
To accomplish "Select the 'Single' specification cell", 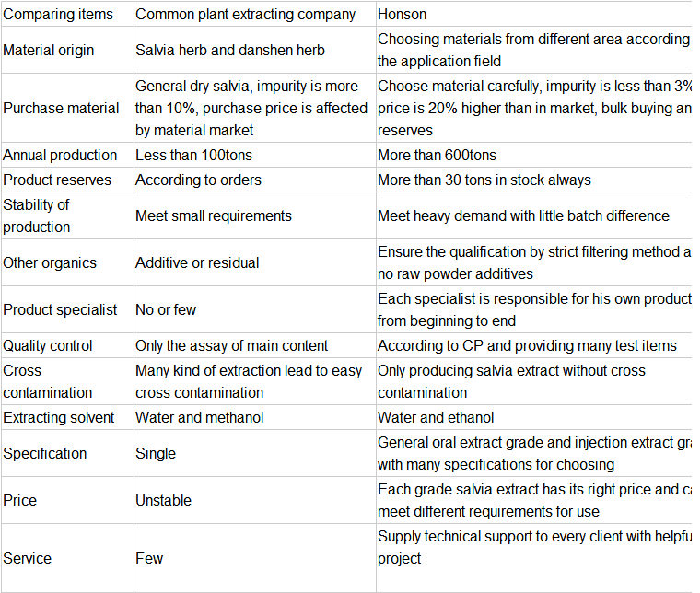I will 156,453.
